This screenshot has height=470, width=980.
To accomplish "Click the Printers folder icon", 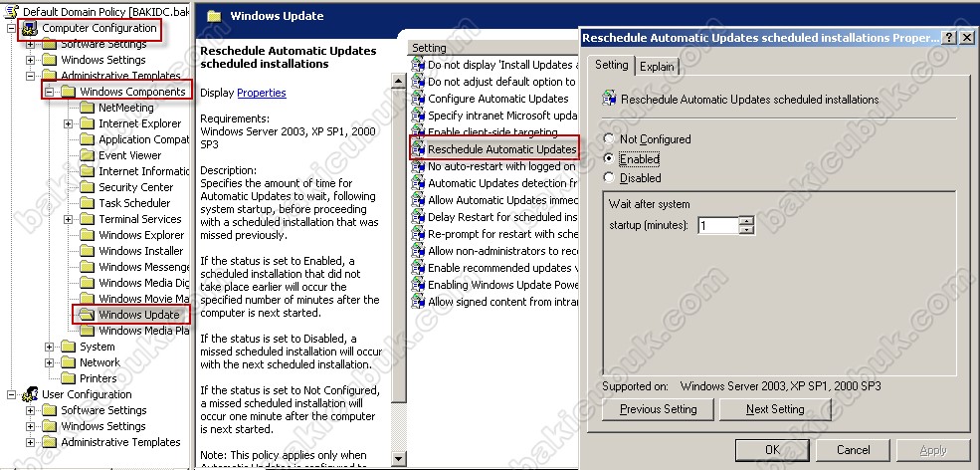I will [x=68, y=378].
